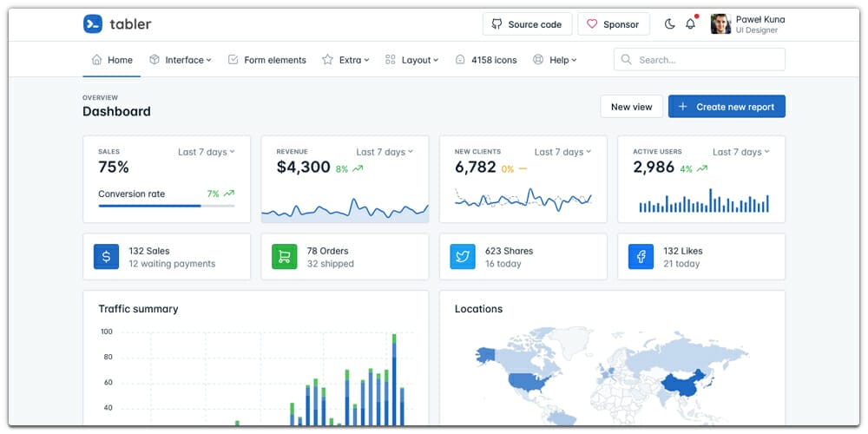
Task: Open the Layout dropdown in the navbar
Action: tap(411, 60)
